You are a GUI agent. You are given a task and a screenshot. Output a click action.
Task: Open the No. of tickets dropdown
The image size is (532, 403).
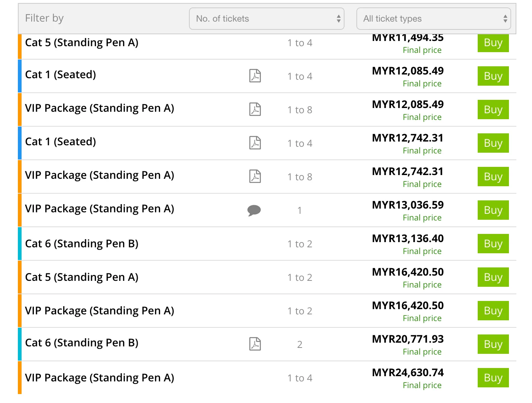pyautogui.click(x=266, y=19)
